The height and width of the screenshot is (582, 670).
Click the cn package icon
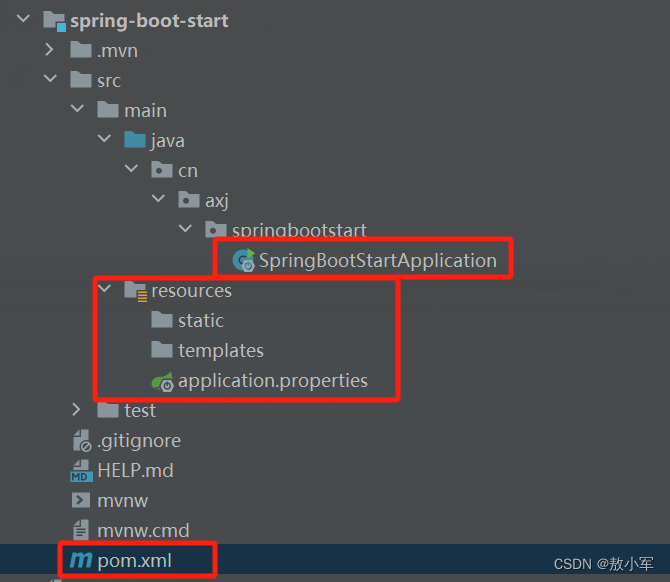162,170
